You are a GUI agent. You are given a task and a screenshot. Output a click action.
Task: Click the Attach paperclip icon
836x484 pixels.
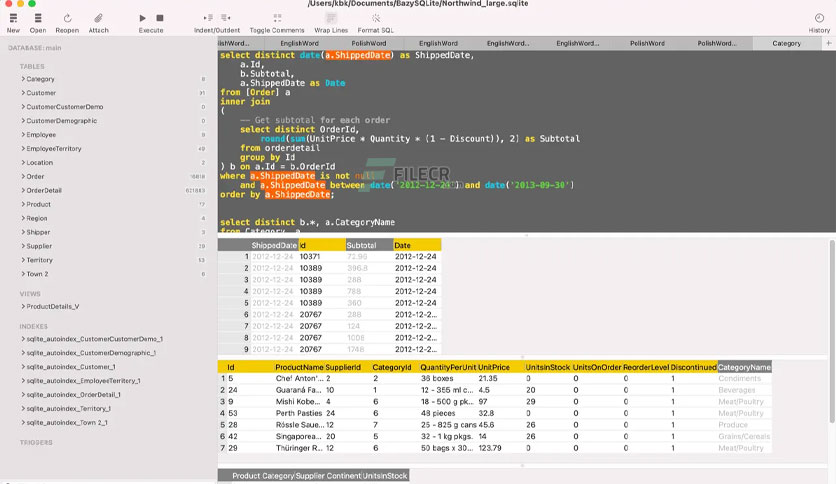tap(99, 18)
